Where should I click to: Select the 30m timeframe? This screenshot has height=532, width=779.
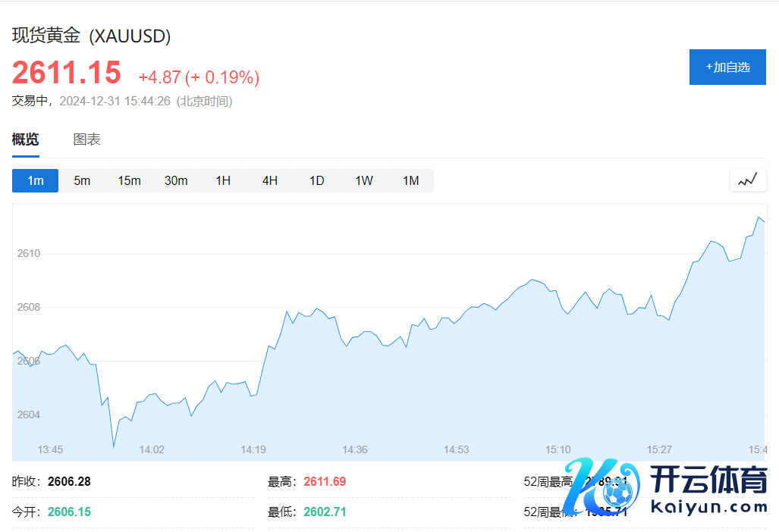(176, 180)
